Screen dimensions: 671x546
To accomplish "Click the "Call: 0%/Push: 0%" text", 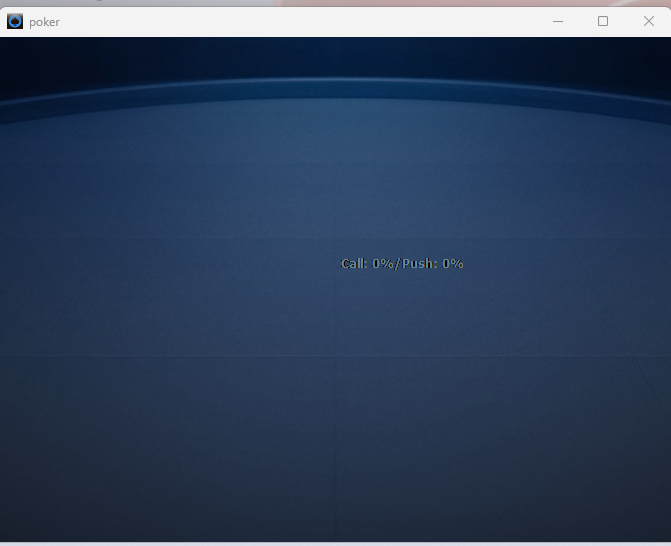I will (402, 264).
